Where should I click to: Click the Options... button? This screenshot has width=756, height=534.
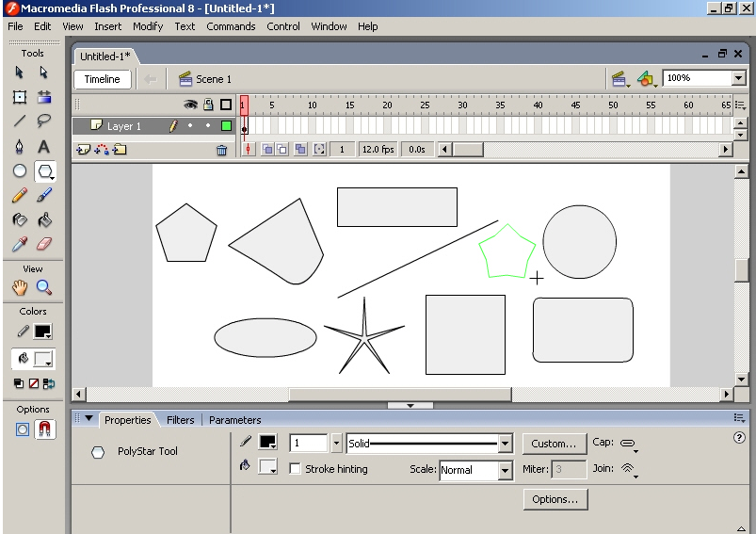(x=555, y=499)
